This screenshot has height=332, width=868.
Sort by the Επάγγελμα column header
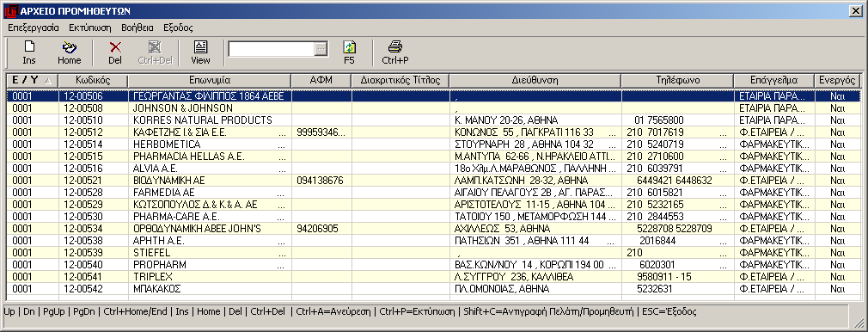pos(773,80)
